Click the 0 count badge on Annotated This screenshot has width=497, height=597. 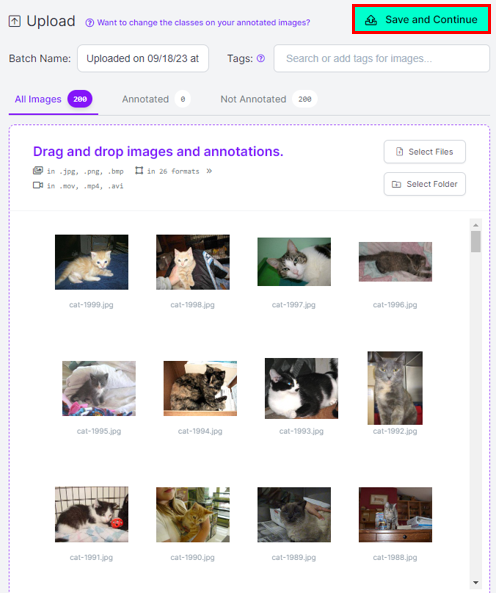(x=183, y=99)
